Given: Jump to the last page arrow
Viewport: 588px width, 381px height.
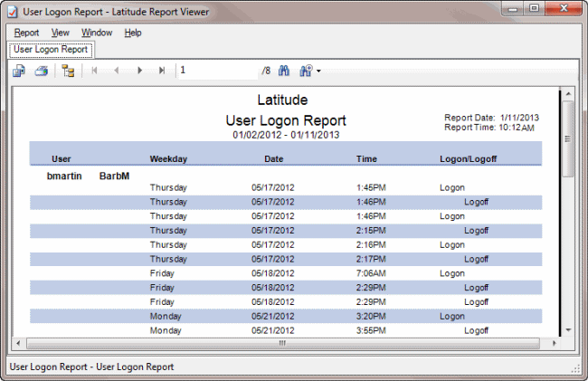Looking at the screenshot, I should [x=162, y=70].
